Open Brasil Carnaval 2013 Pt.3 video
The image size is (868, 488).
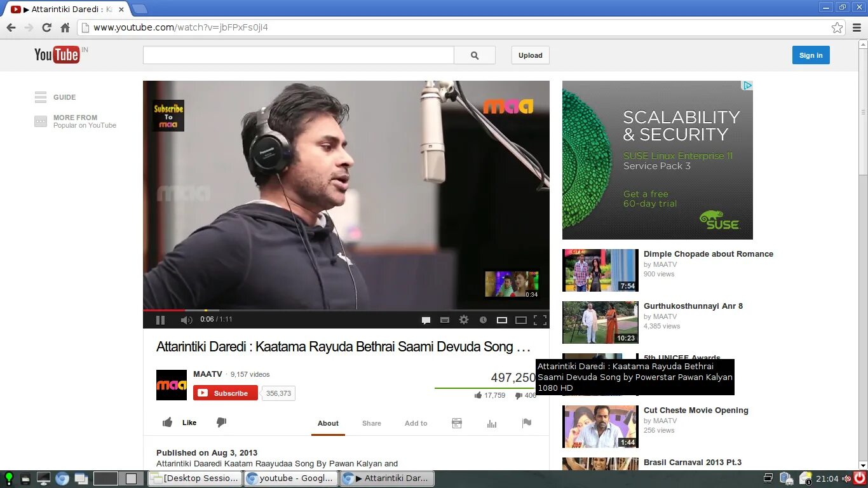coord(693,463)
